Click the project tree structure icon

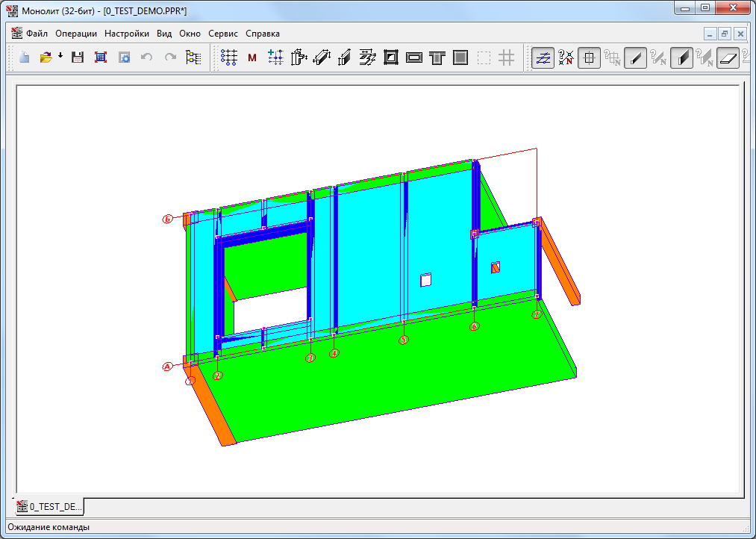click(193, 57)
